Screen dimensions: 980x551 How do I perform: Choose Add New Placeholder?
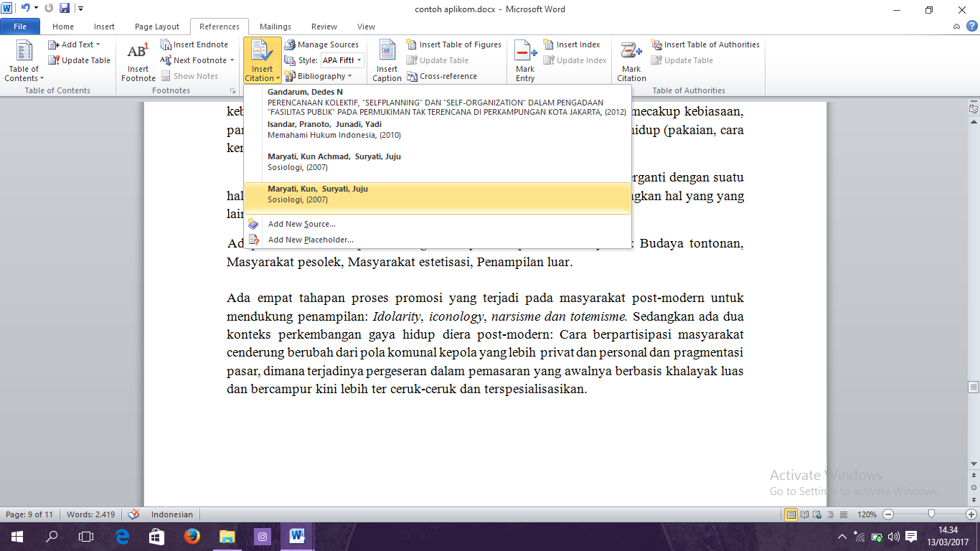point(438,240)
